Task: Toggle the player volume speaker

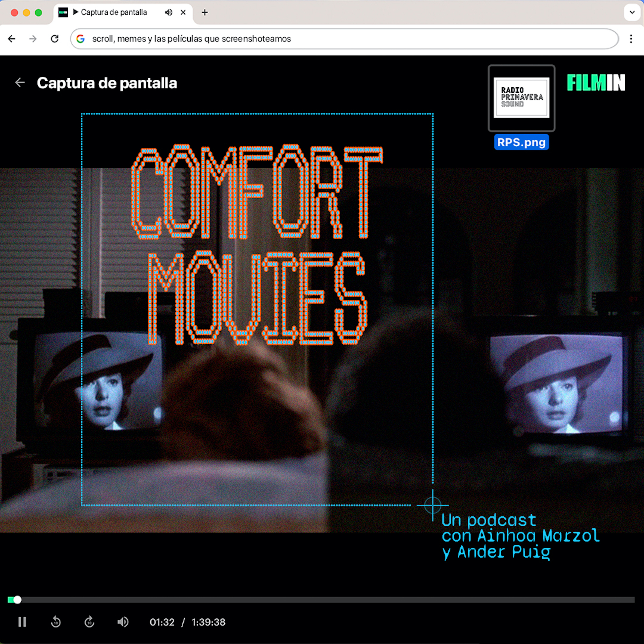Action: tap(123, 622)
